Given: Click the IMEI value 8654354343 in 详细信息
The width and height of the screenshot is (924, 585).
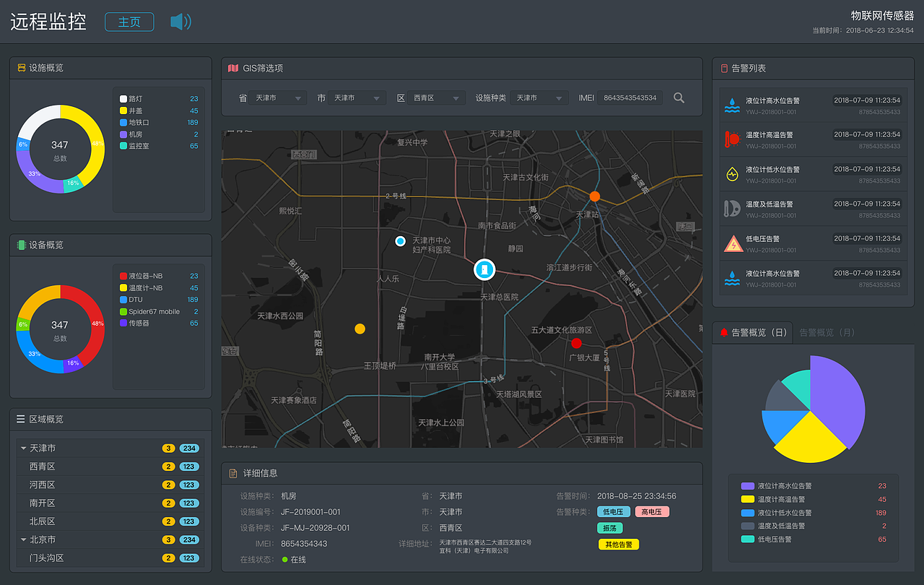Looking at the screenshot, I should pos(304,544).
